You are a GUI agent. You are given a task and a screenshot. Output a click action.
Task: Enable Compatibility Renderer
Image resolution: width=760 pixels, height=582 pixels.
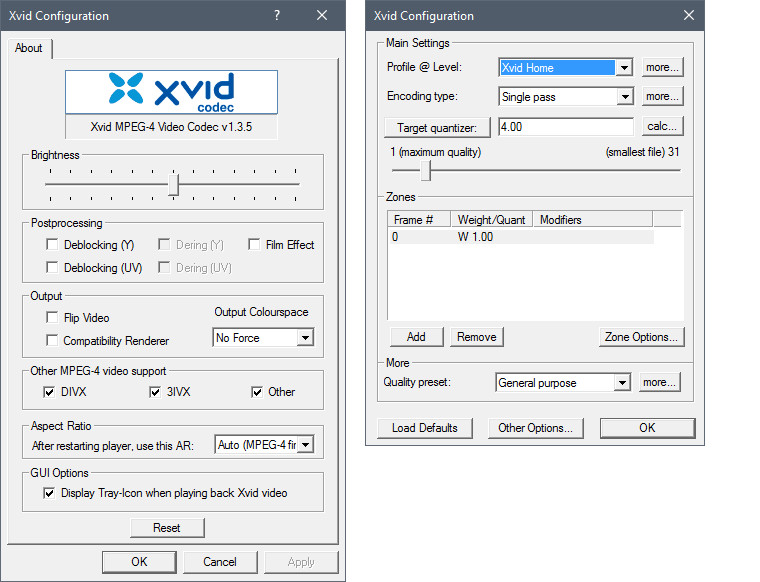52,340
